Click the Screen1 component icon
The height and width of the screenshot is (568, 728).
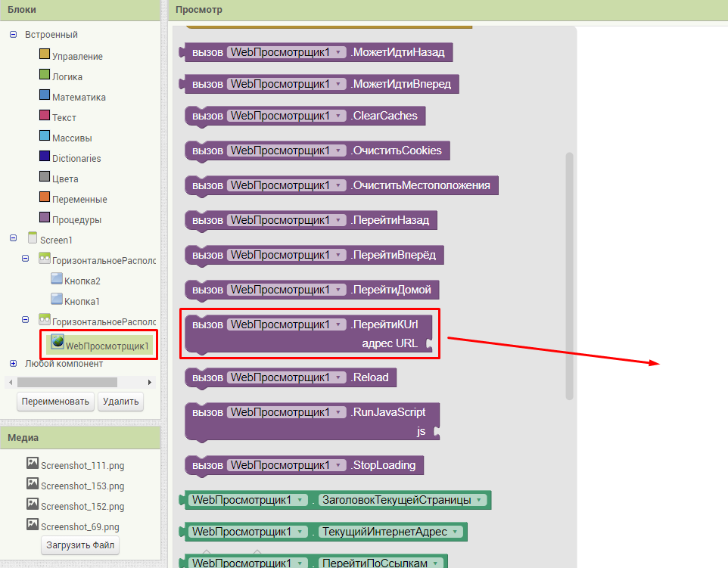(32, 239)
